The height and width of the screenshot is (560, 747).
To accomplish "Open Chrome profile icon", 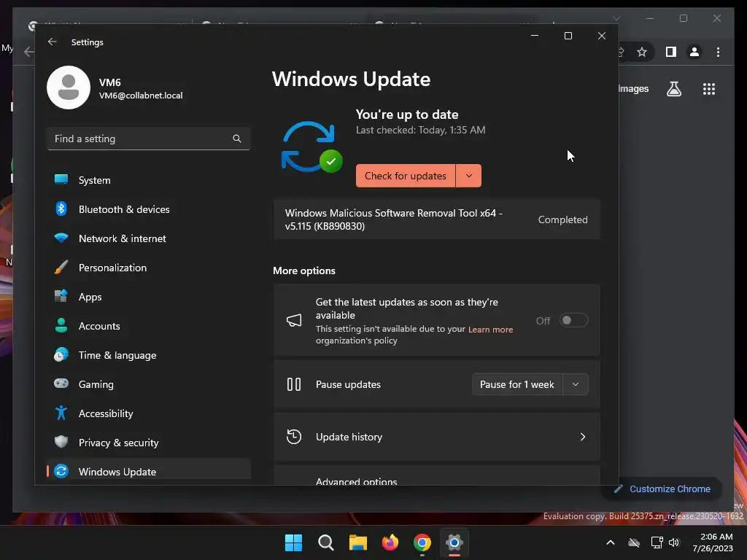I will click(x=694, y=52).
